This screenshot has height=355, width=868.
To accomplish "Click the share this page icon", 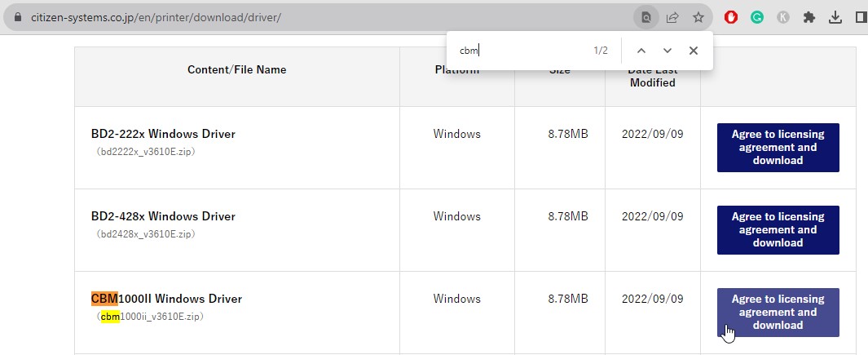I will [672, 17].
